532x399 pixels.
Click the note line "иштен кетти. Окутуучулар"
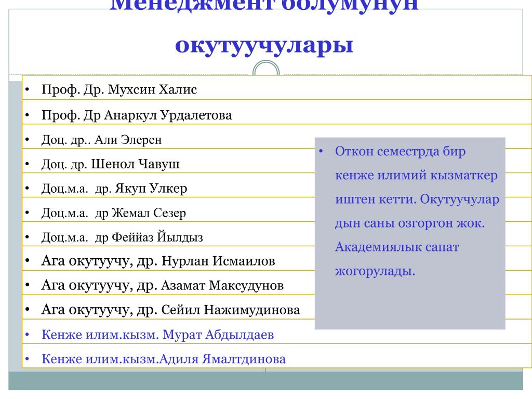coord(417,199)
